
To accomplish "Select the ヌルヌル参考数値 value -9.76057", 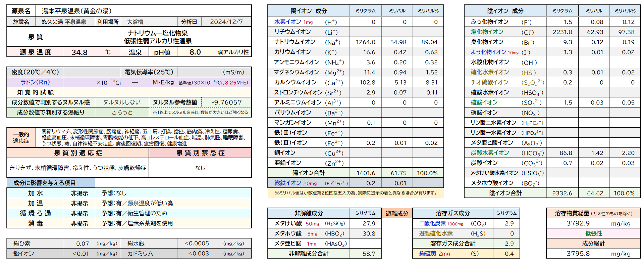I will pyautogui.click(x=226, y=102).
